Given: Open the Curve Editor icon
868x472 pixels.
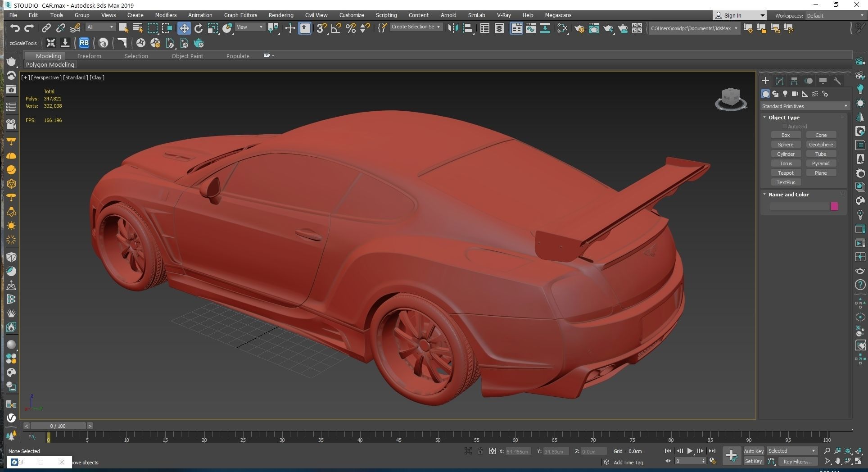Looking at the screenshot, I should [531, 28].
